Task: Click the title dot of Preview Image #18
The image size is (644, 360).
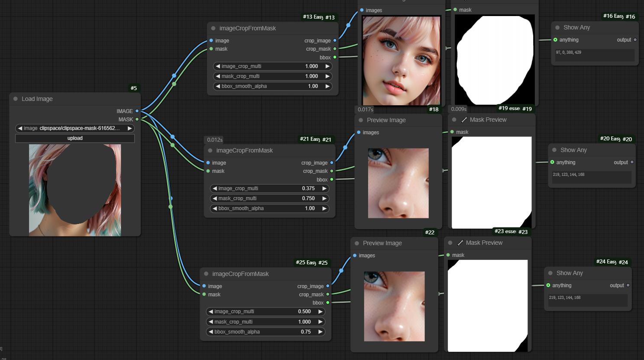Action: (x=361, y=120)
